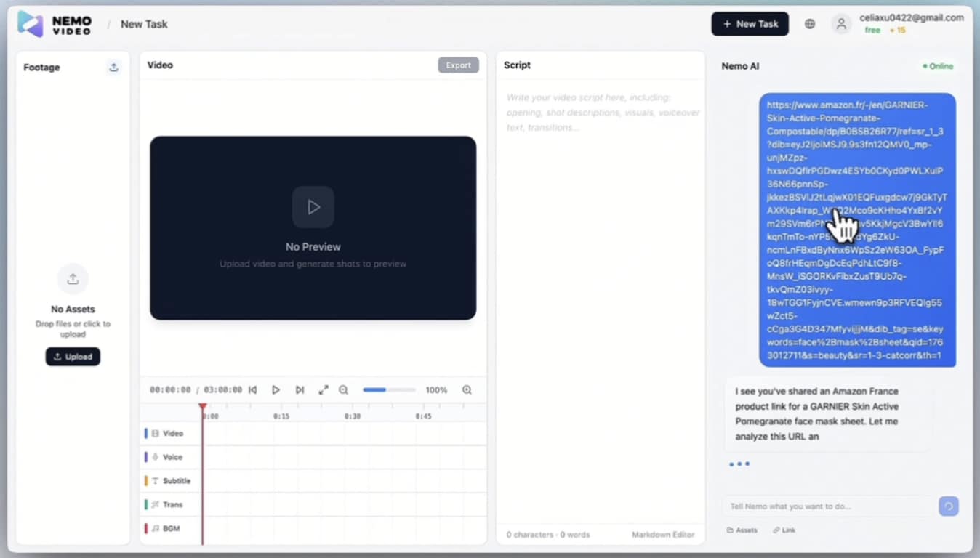980x558 pixels.
Task: Select New Task in the breadcrumb
Action: coord(143,23)
